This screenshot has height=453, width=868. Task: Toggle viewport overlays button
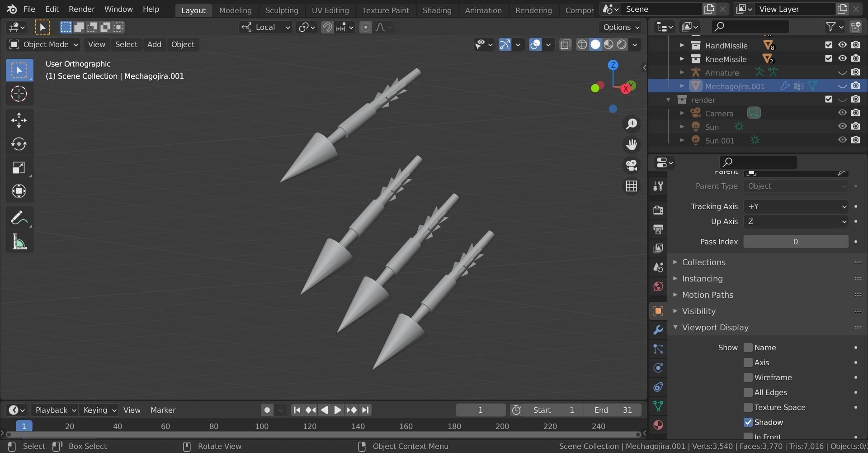pos(535,44)
